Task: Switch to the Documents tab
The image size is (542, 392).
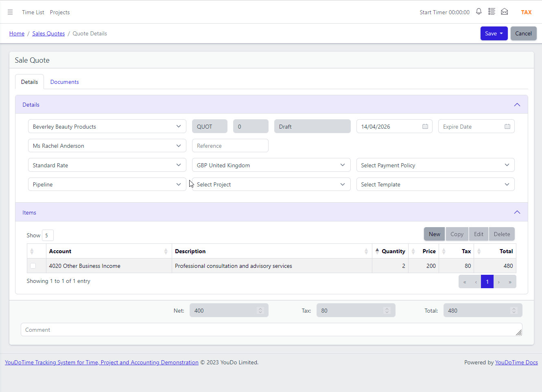Action: (x=64, y=82)
